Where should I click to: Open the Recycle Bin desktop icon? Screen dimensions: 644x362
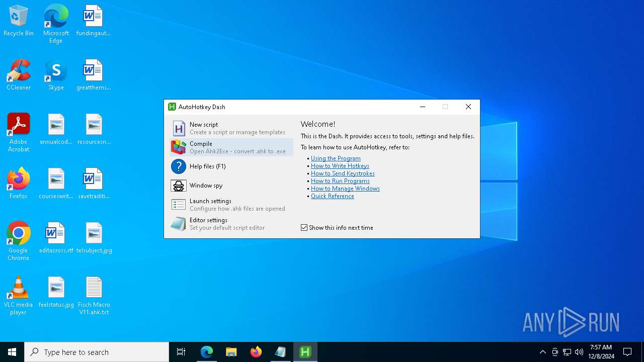pos(19,16)
